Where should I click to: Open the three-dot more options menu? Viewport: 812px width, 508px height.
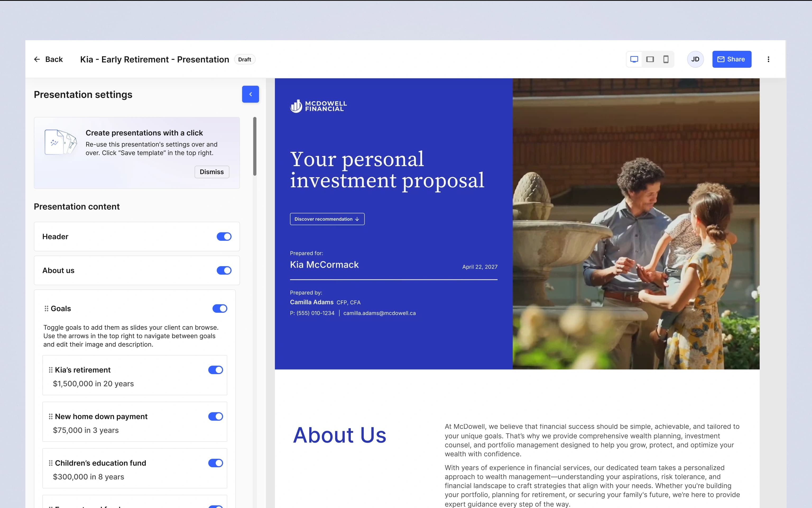click(x=768, y=60)
